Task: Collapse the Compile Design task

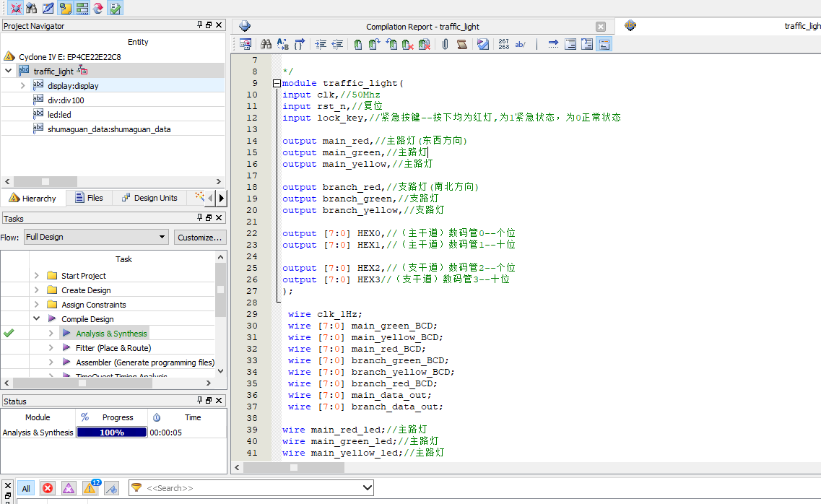Action: click(36, 318)
